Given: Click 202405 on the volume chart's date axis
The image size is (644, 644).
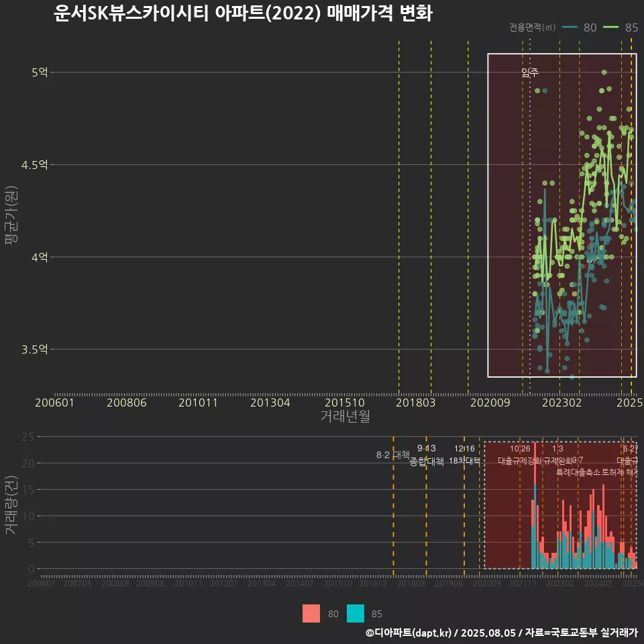Looking at the screenshot, I should [x=598, y=583].
